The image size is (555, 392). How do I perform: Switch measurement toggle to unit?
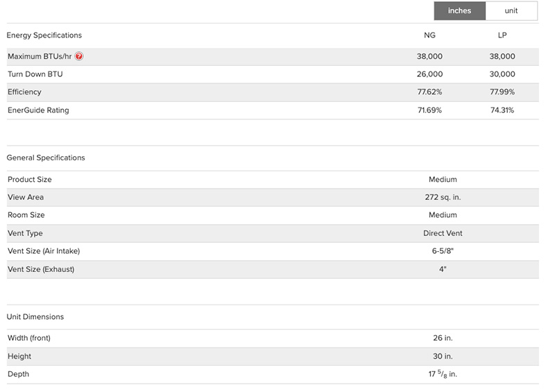pos(511,11)
